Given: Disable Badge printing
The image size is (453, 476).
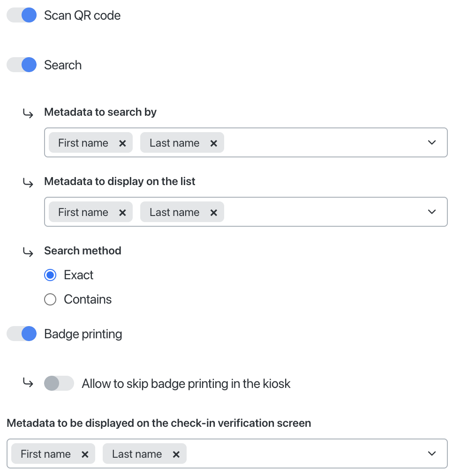Looking at the screenshot, I should coord(21,334).
